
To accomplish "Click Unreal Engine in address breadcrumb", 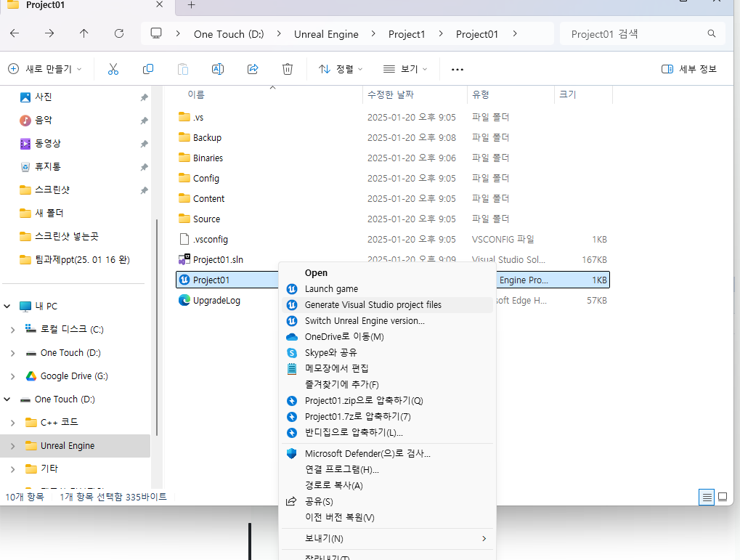I will pyautogui.click(x=326, y=34).
